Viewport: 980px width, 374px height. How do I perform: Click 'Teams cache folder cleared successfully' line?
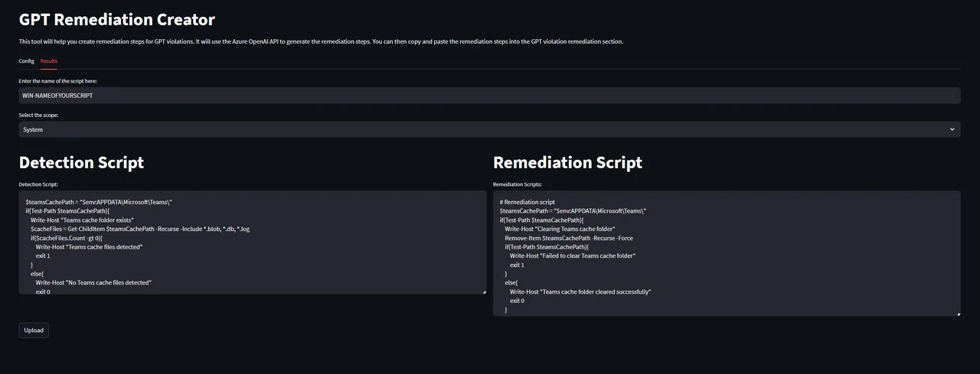click(x=580, y=291)
